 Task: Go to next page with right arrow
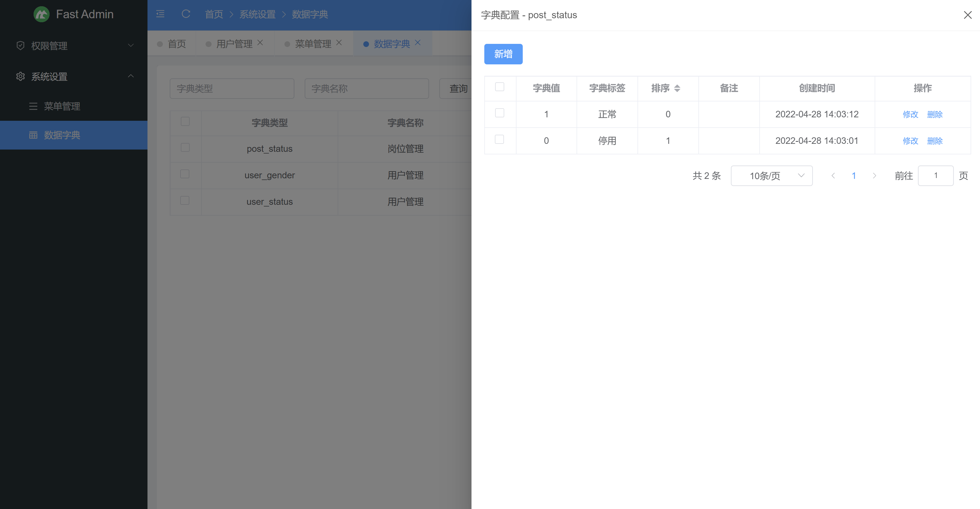pos(875,175)
